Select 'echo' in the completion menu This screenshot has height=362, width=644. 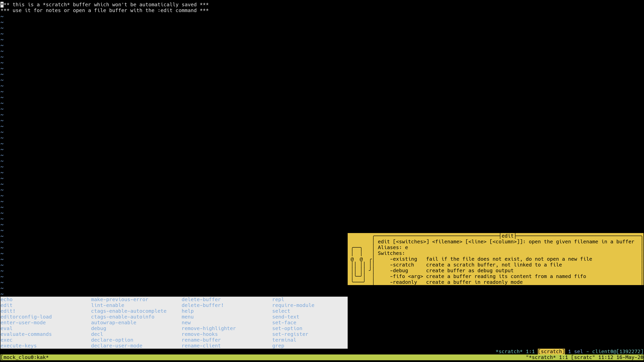click(7, 299)
